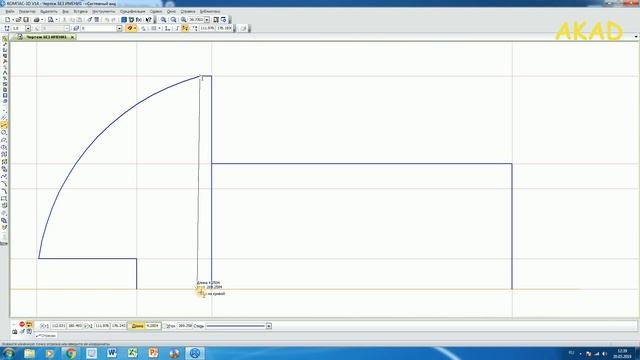Open the Спецификация menu
Viewport: 640px width, 360px height.
coord(133,11)
